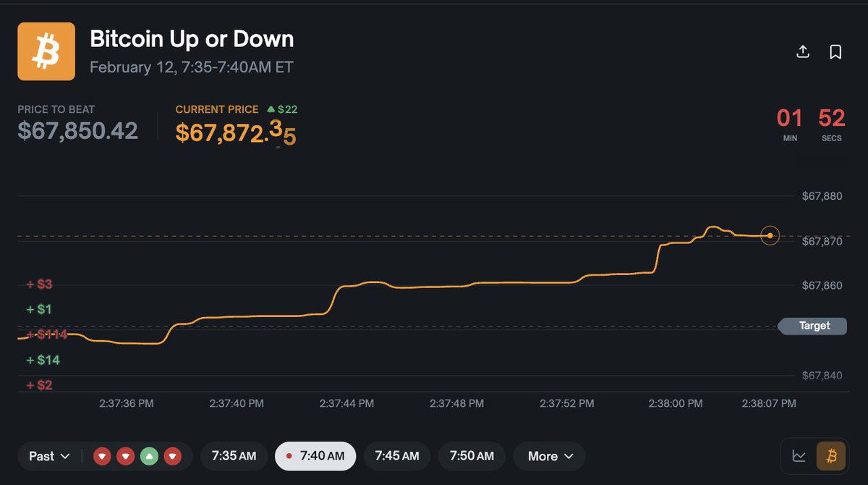Viewport: 868px width, 485px height.
Task: Switch to the 7:45 AM tab
Action: [x=396, y=456]
